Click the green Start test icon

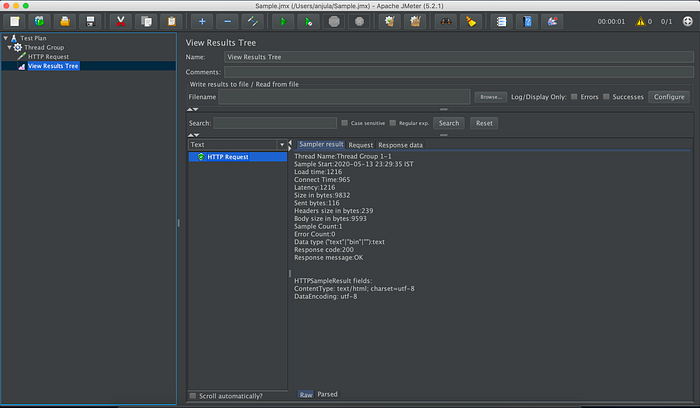tap(283, 21)
